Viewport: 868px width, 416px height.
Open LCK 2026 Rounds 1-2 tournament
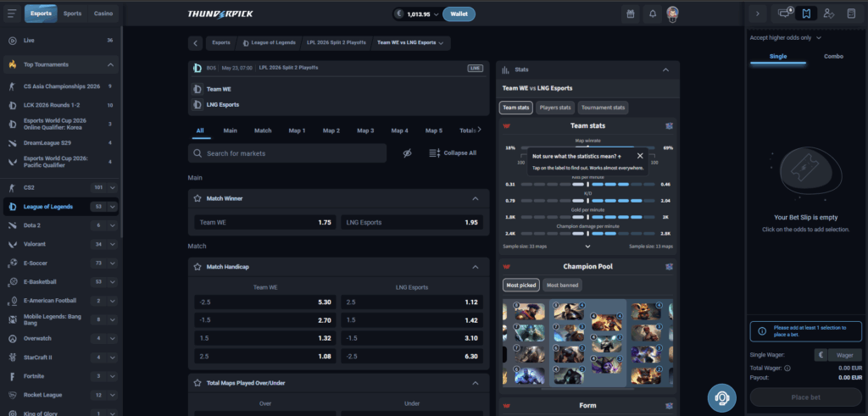point(60,105)
